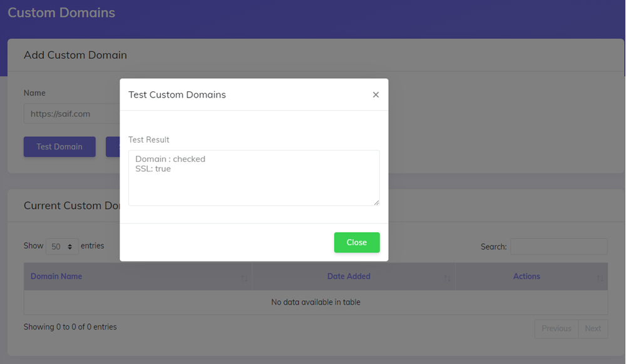Image resolution: width=626 pixels, height=364 pixels.
Task: Sort table by Date Added column
Action: [349, 276]
